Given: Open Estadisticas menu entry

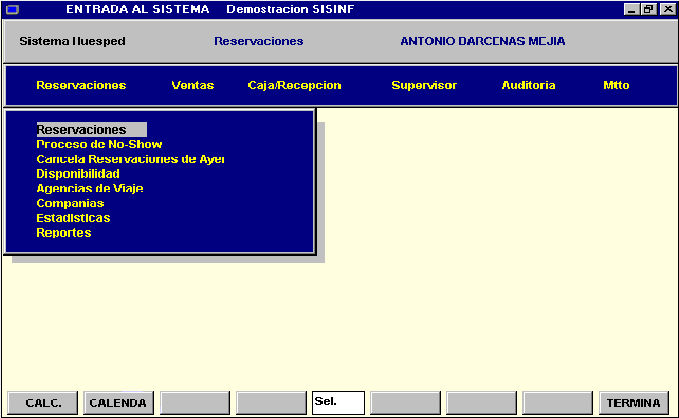Looking at the screenshot, I should point(73,218).
